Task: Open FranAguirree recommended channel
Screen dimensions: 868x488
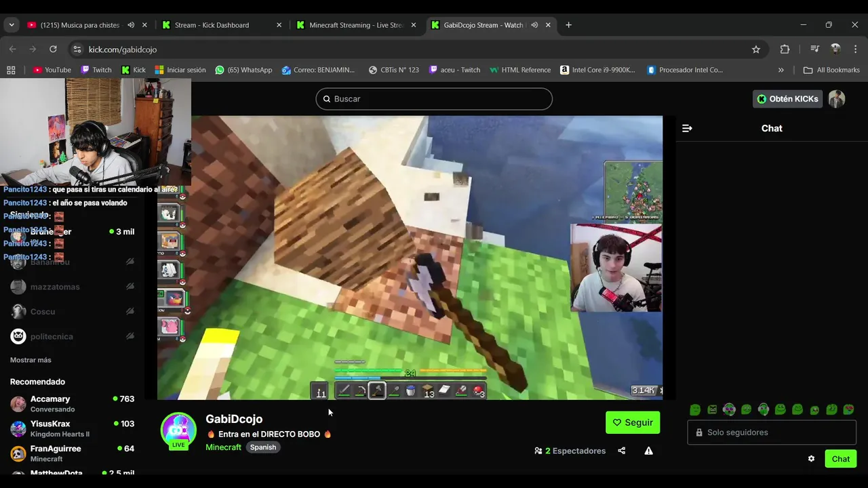Action: click(x=72, y=453)
